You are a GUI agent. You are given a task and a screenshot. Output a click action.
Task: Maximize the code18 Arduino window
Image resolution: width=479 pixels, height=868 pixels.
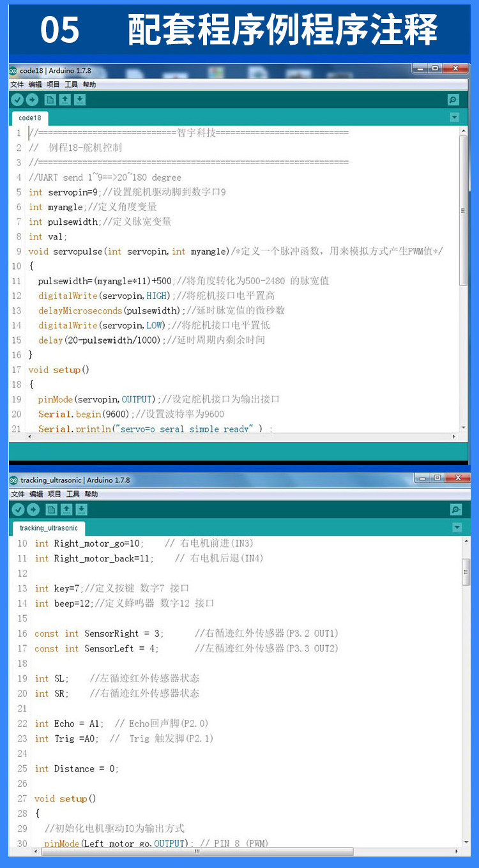pyautogui.click(x=435, y=68)
